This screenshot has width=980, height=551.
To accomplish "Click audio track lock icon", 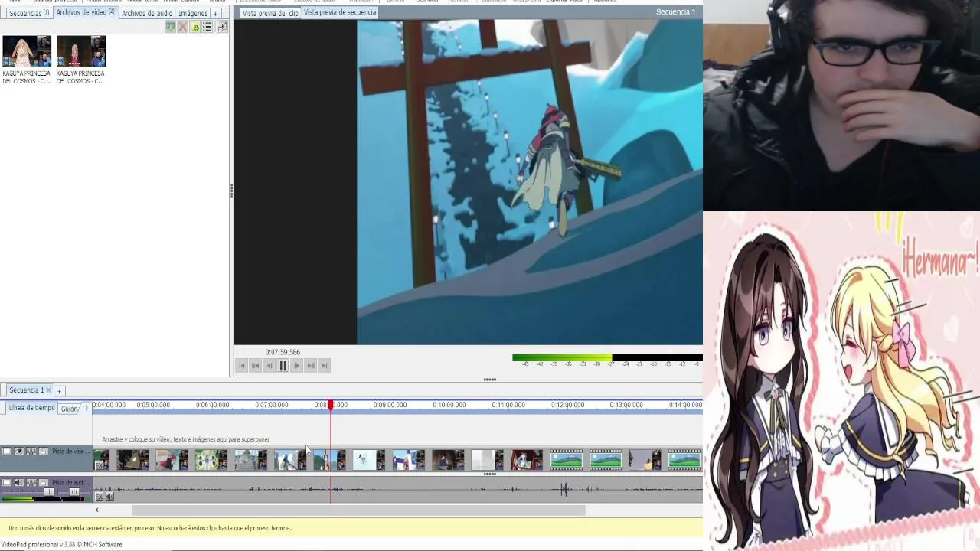I will pyautogui.click(x=44, y=482).
